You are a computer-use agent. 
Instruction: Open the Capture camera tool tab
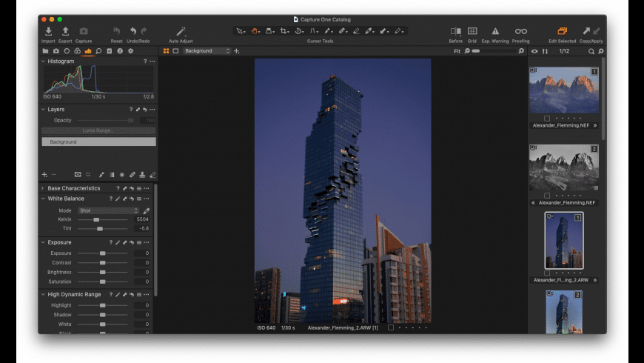pos(56,51)
